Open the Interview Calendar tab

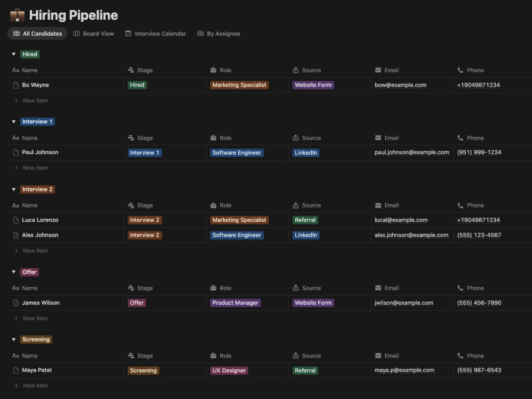coord(155,34)
